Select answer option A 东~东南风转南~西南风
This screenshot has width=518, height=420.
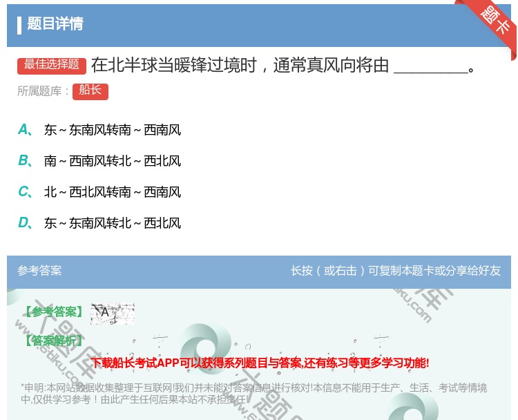click(x=99, y=130)
